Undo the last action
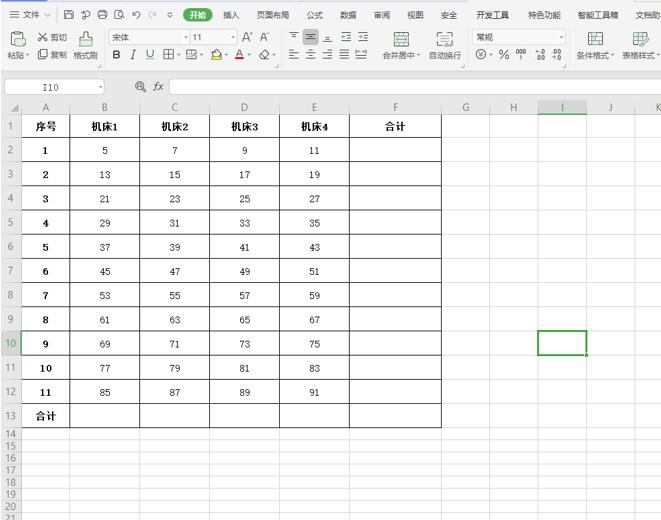 [136, 15]
